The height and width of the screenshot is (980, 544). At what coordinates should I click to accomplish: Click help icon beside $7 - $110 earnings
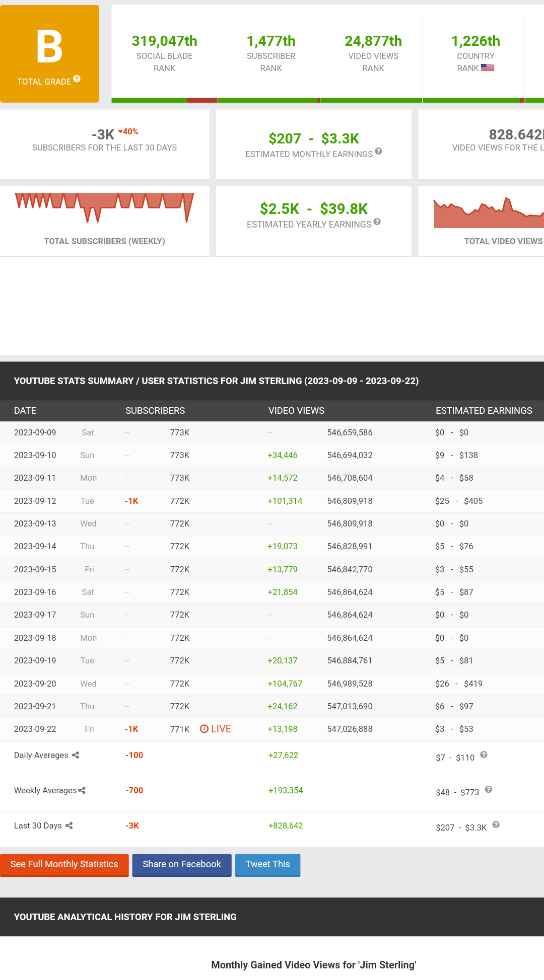pyautogui.click(x=484, y=755)
